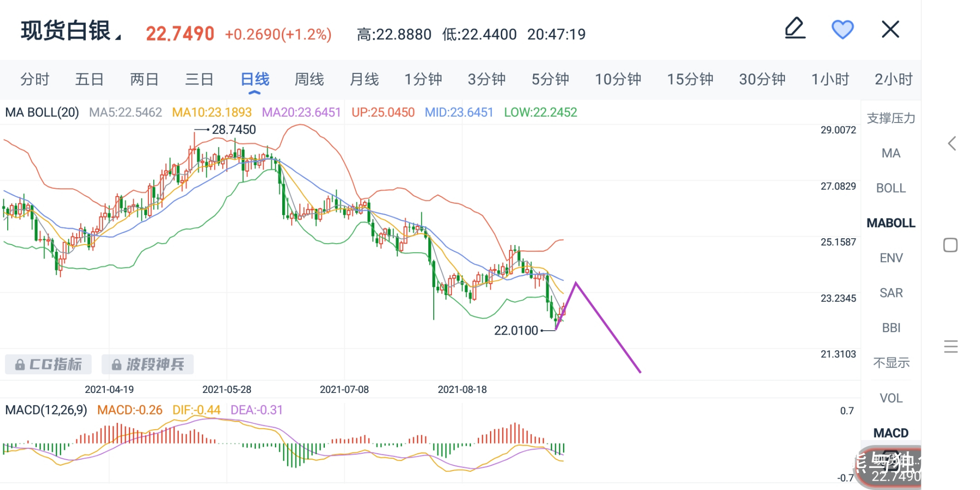Screen dimensions: 980x490
Task: Toggle the blue heart favorite icon
Action: point(843,29)
